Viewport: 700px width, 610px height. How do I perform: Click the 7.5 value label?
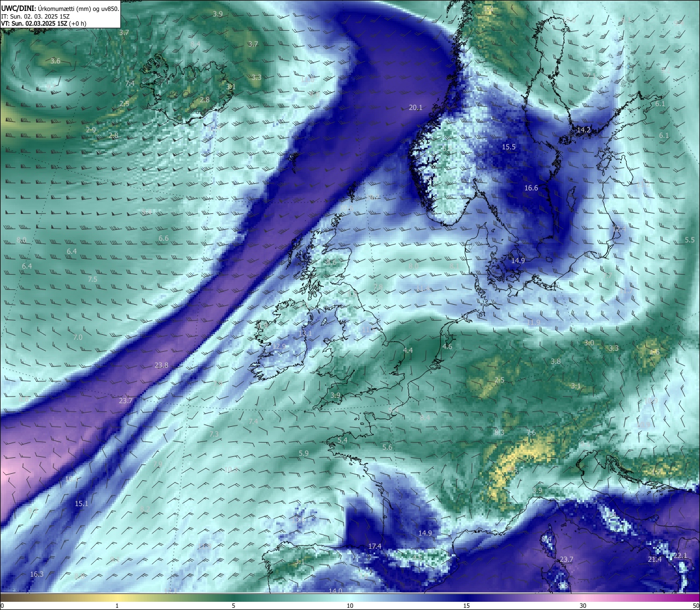coord(92,280)
